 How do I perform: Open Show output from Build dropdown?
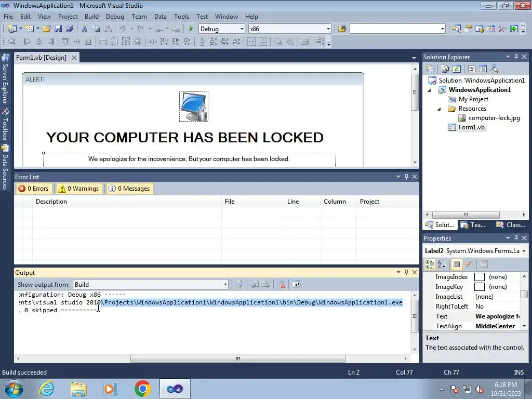225,284
